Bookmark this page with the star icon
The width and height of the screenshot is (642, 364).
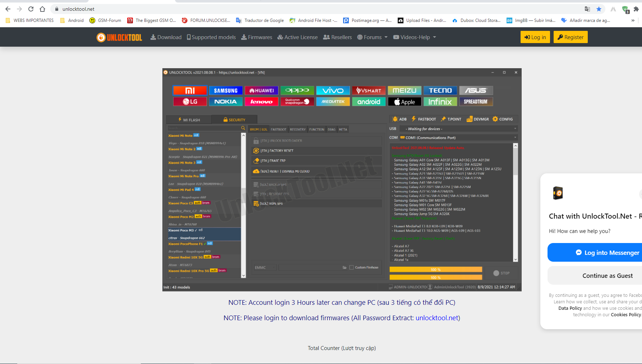coord(599,9)
